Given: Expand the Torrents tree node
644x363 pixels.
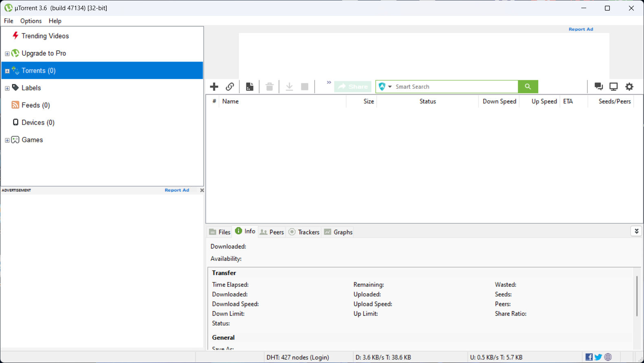Looking at the screenshot, I should 7,71.
